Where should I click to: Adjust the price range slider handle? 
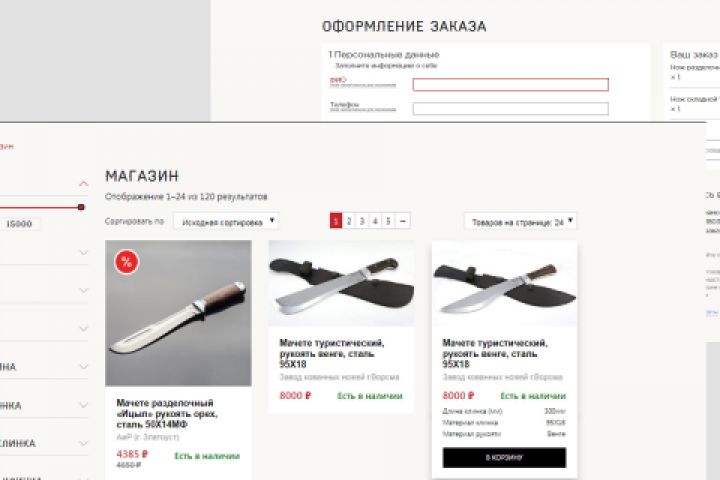click(x=81, y=207)
